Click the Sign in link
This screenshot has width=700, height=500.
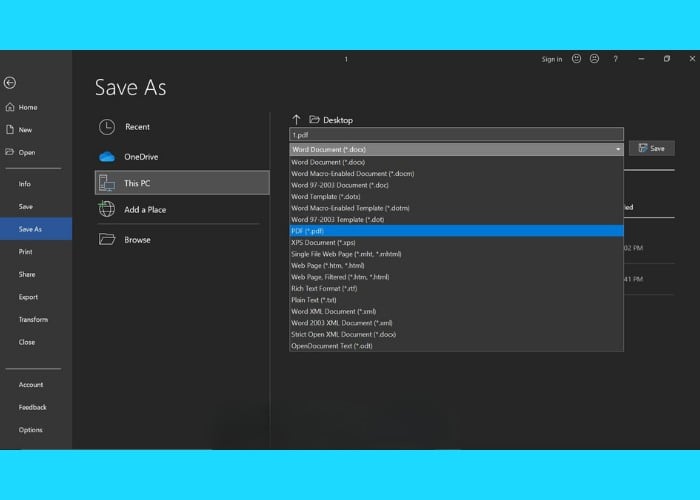[552, 59]
